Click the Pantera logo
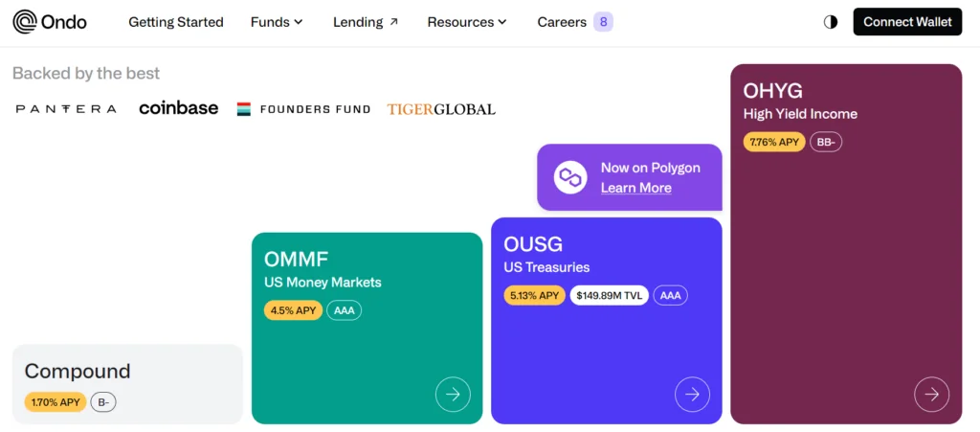This screenshot has width=980, height=432. click(x=66, y=109)
